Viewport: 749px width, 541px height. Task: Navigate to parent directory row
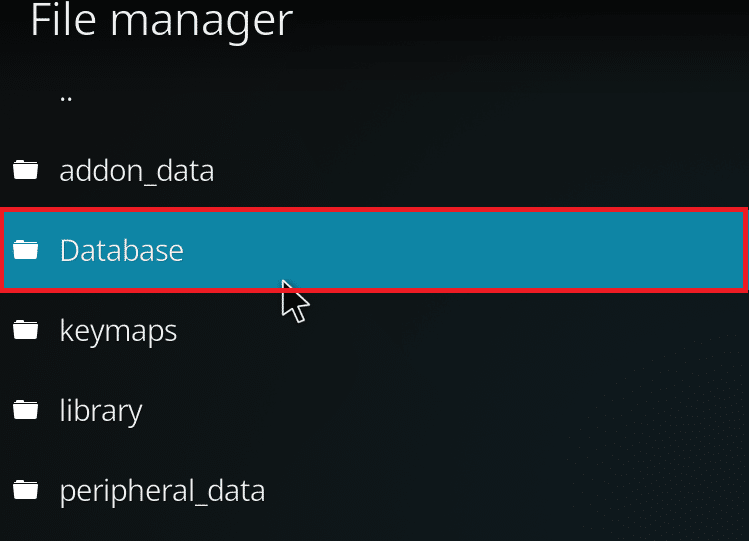click(374, 97)
